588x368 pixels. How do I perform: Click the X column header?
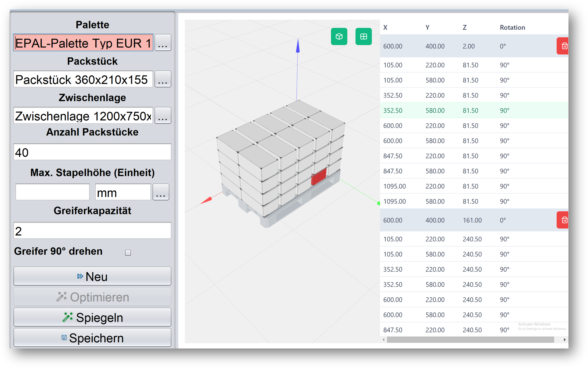point(385,28)
